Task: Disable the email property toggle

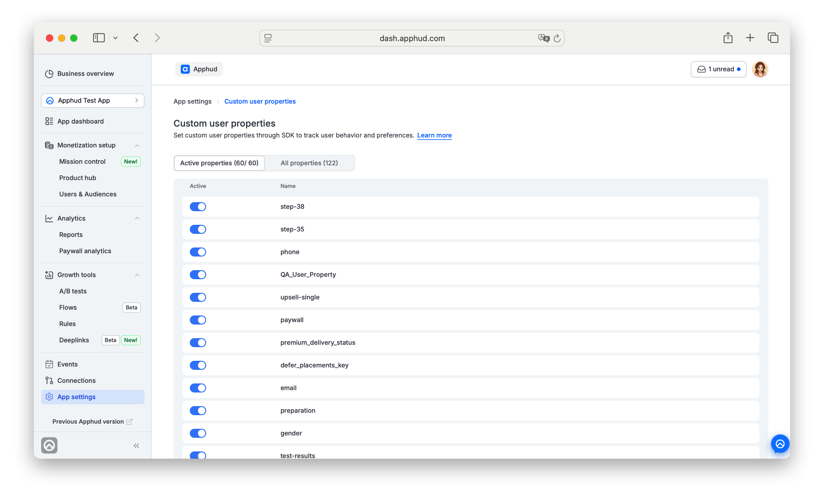Action: coord(198,388)
